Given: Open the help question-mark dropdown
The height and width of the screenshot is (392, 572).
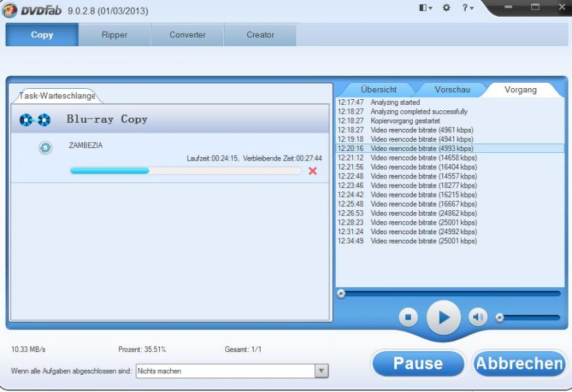Looking at the screenshot, I should point(468,8).
